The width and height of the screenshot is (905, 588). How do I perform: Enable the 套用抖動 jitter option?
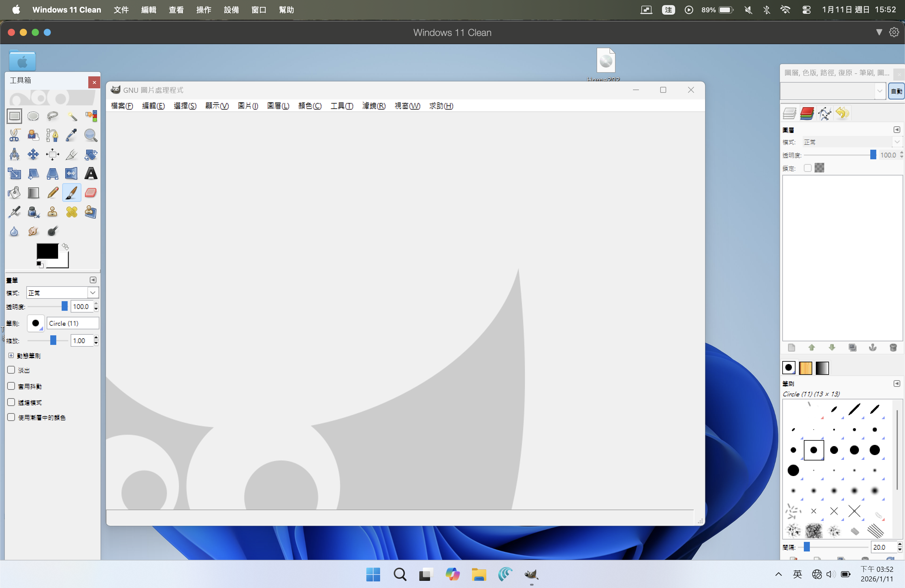[x=11, y=386]
